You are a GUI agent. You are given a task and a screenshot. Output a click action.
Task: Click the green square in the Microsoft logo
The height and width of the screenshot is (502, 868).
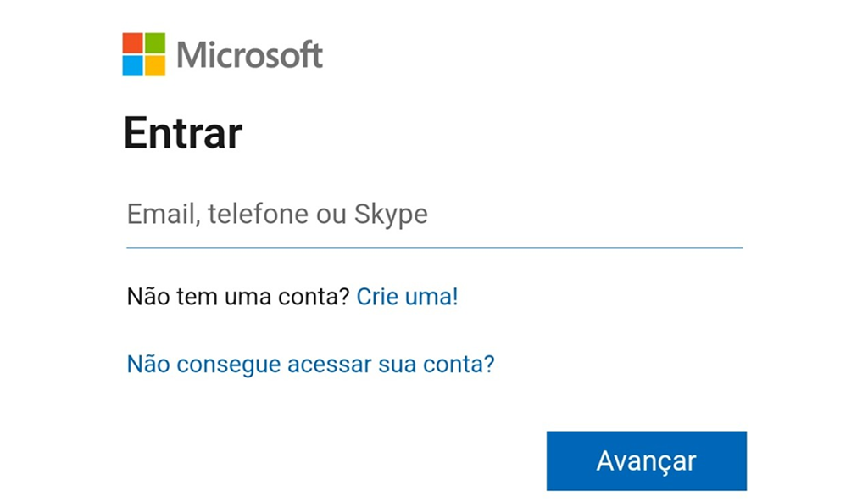pyautogui.click(x=154, y=43)
